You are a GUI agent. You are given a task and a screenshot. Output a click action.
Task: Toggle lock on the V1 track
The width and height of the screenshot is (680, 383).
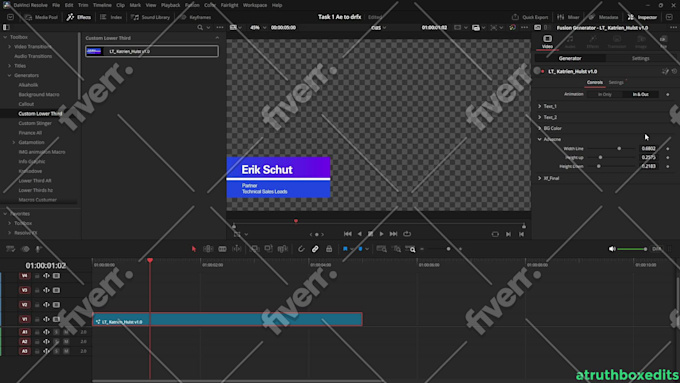tap(37, 319)
